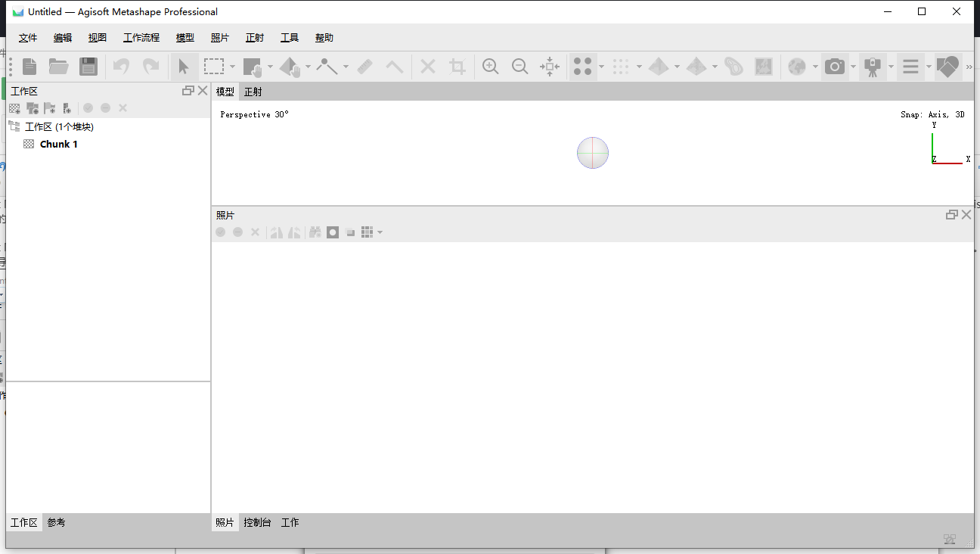Viewport: 980px width, 554px height.
Task: Click the New document icon
Action: click(29, 67)
